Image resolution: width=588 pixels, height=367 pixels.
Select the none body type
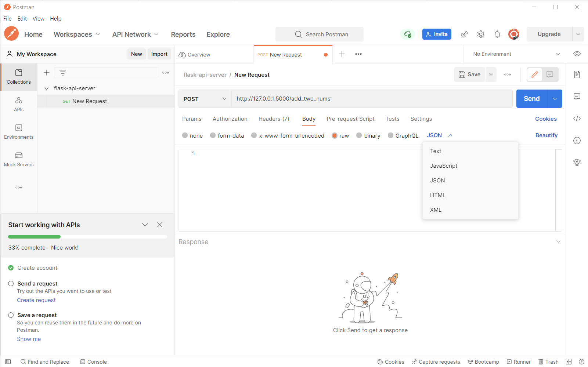tap(185, 135)
